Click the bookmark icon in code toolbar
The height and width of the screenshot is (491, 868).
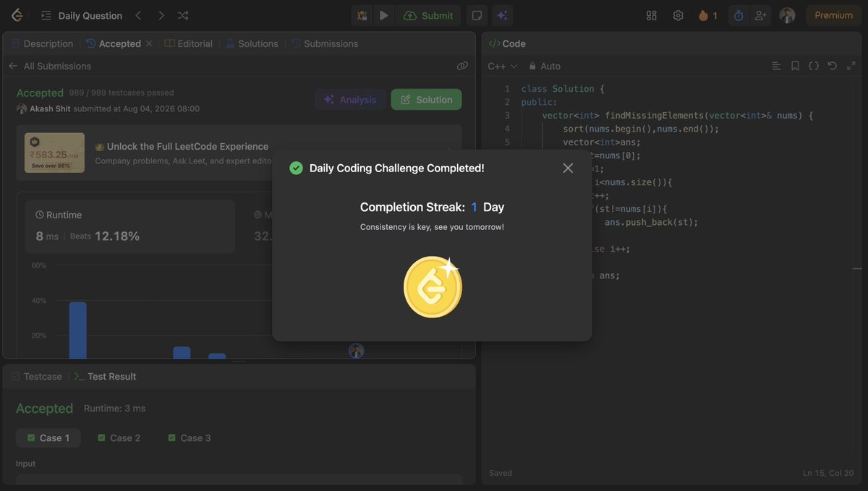tap(795, 66)
